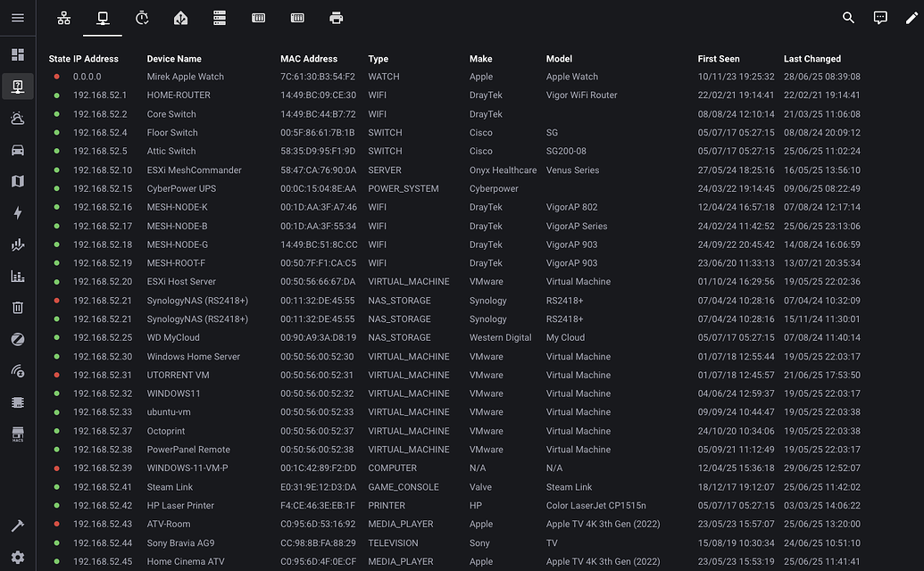Open the network topology tab icon

coord(63,18)
